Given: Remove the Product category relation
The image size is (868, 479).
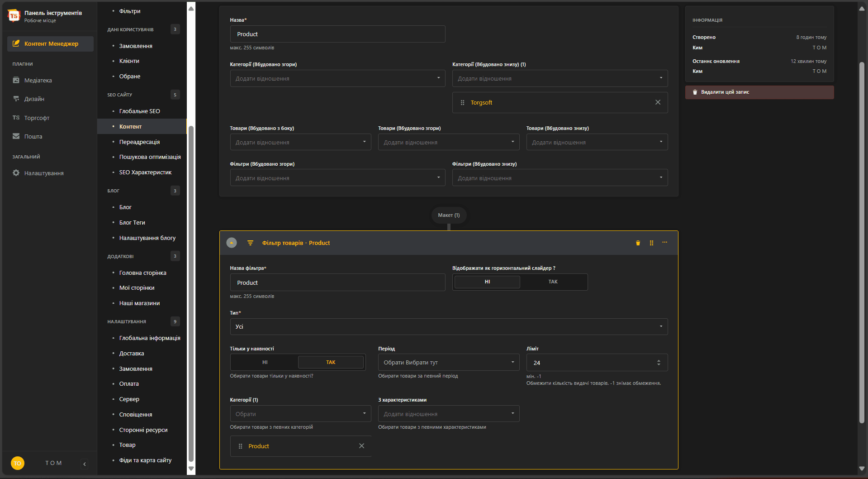Looking at the screenshot, I should click(x=362, y=446).
